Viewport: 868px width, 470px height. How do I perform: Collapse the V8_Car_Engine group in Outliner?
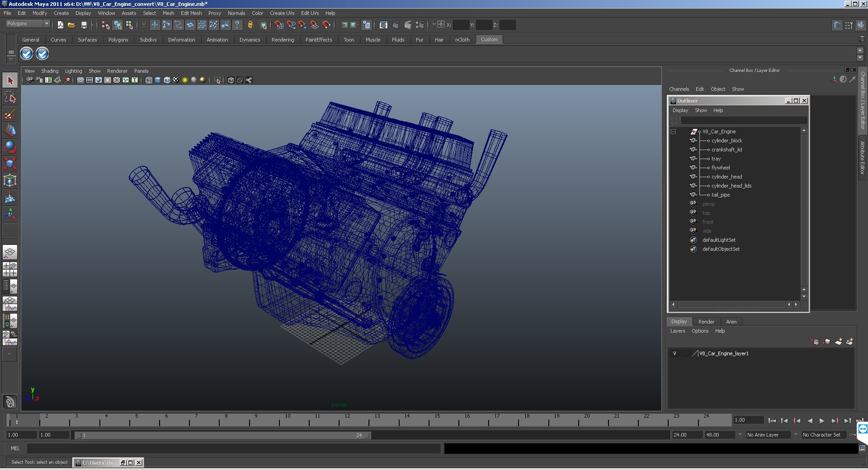pyautogui.click(x=673, y=132)
